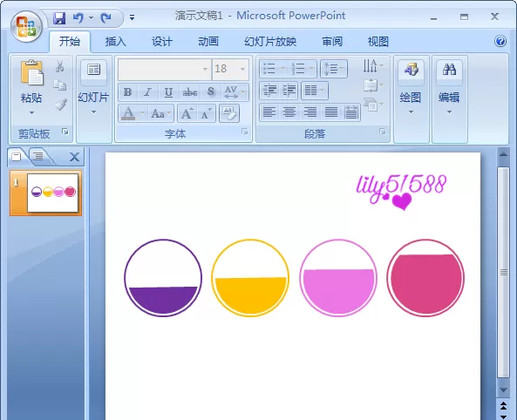The image size is (517, 420).
Task: Open the font name dropdown list
Action: click(x=205, y=69)
